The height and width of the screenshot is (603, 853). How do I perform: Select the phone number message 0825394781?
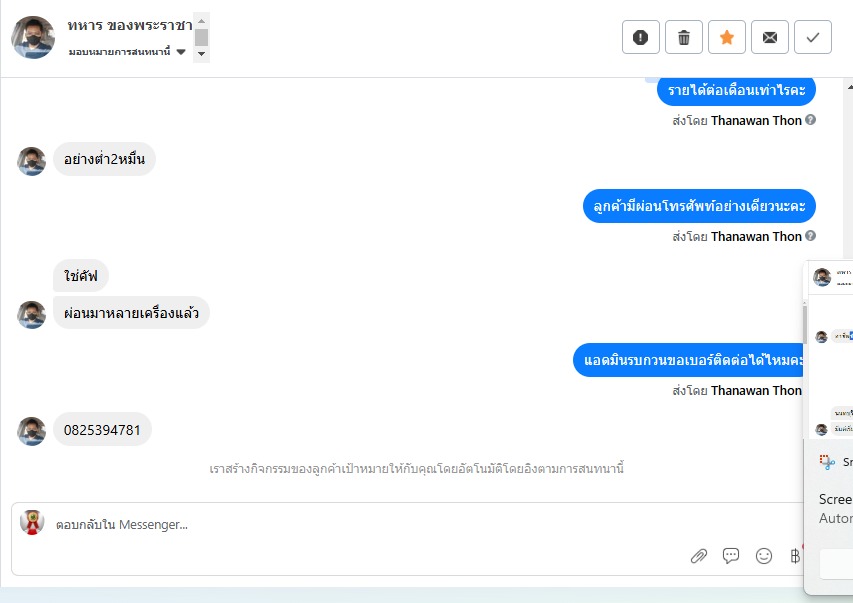pos(102,430)
